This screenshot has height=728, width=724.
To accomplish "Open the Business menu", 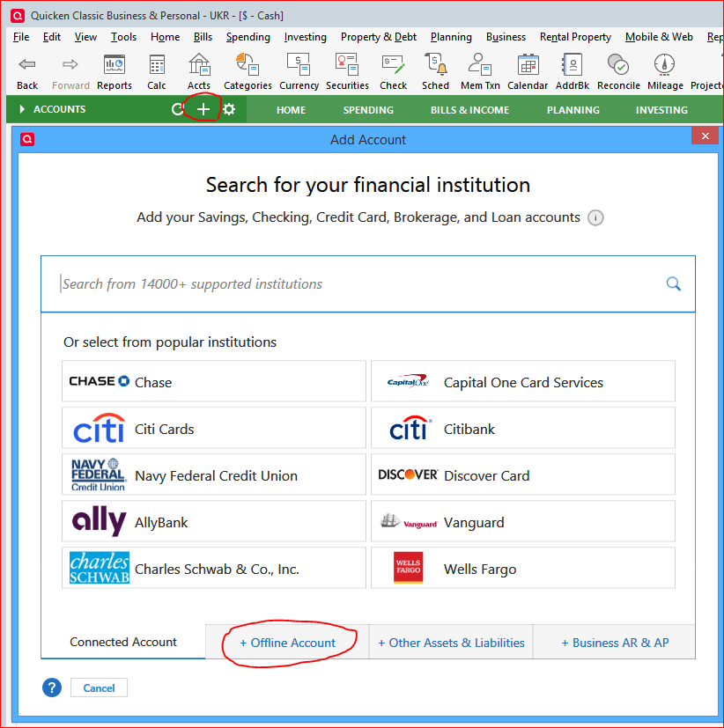I will click(506, 37).
